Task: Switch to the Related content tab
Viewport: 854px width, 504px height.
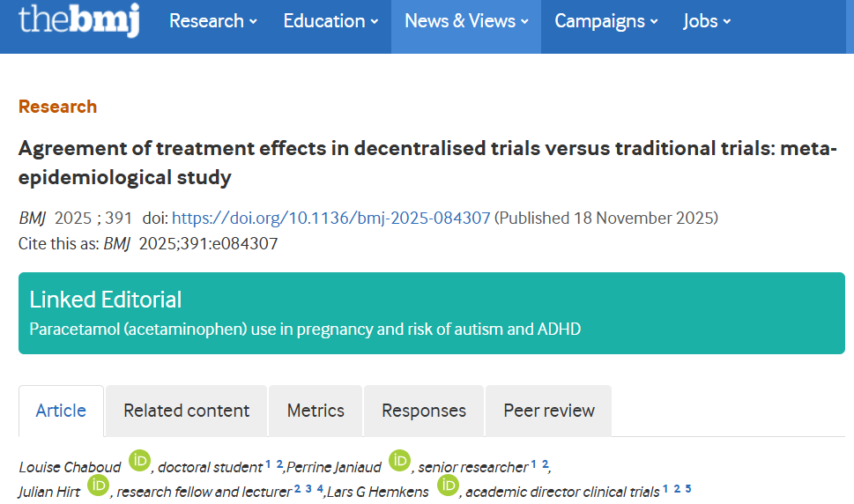Action: click(x=186, y=411)
